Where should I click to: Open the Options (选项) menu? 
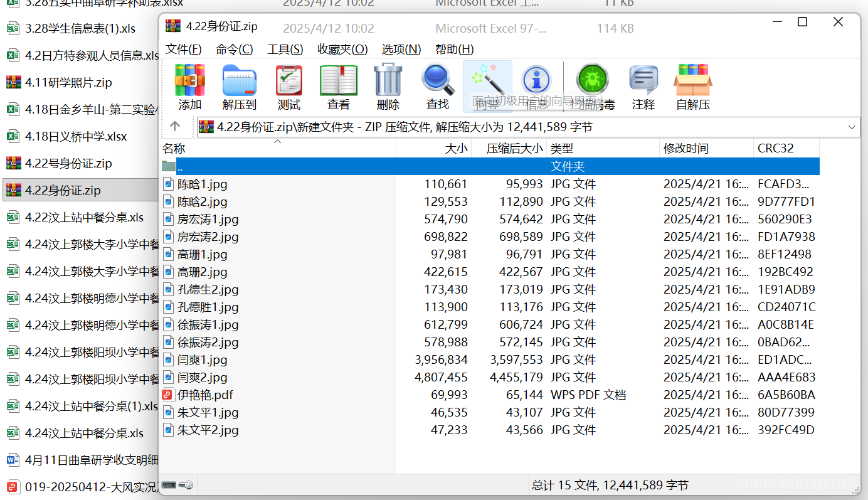click(x=401, y=50)
